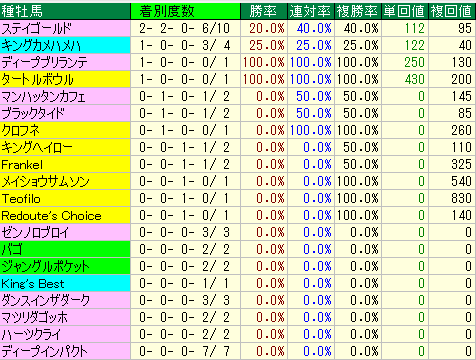Click ブラックタイド 複回値 value 85
Screen dimensions: 476x360
point(465,113)
